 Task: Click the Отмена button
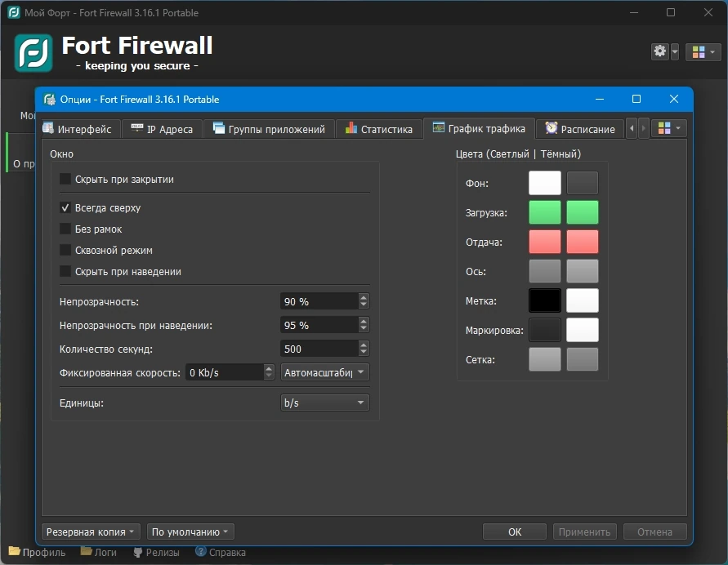click(654, 532)
